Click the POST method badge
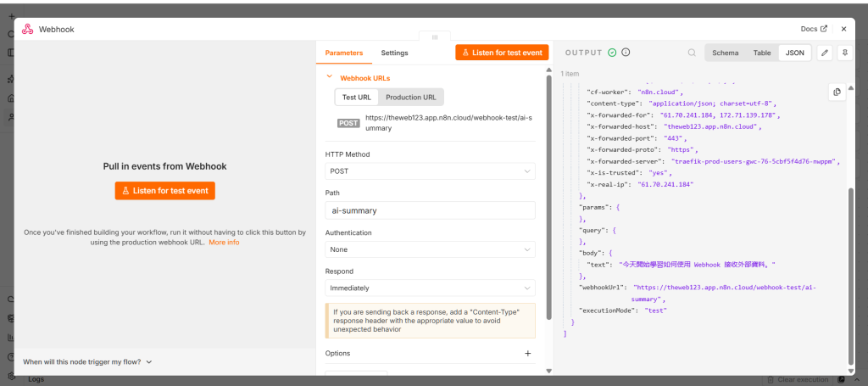The width and height of the screenshot is (868, 386). (x=348, y=123)
